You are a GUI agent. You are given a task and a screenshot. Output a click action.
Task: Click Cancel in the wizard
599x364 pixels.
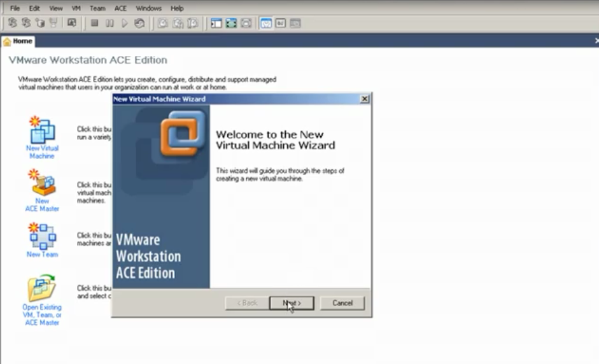coord(342,303)
